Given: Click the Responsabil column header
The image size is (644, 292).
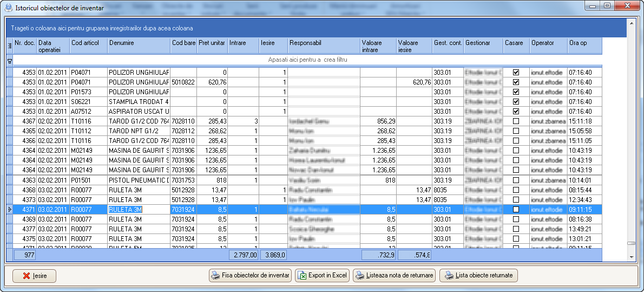Looking at the screenshot, I should tap(324, 46).
